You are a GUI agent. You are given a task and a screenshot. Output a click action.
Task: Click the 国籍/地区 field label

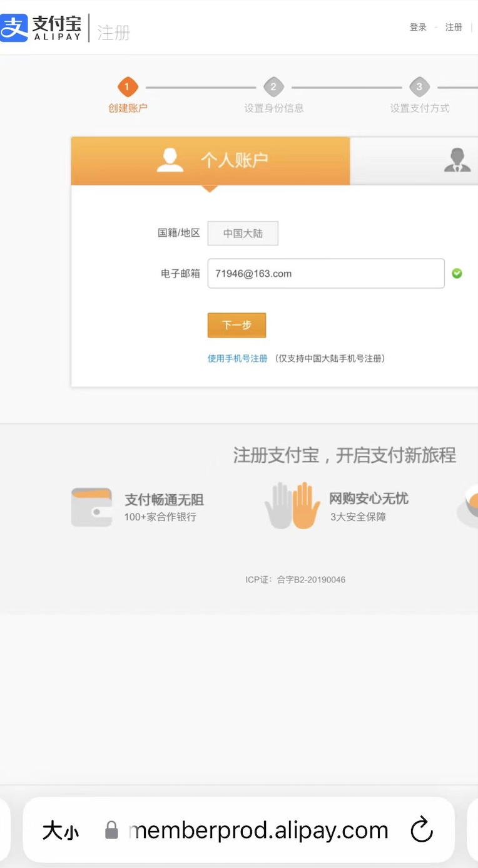tap(179, 233)
